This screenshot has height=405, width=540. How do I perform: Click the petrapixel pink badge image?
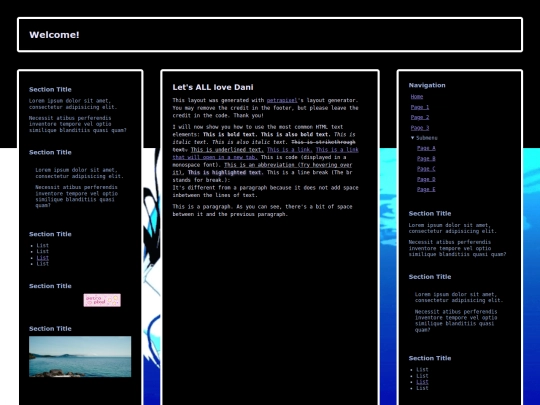[102, 300]
